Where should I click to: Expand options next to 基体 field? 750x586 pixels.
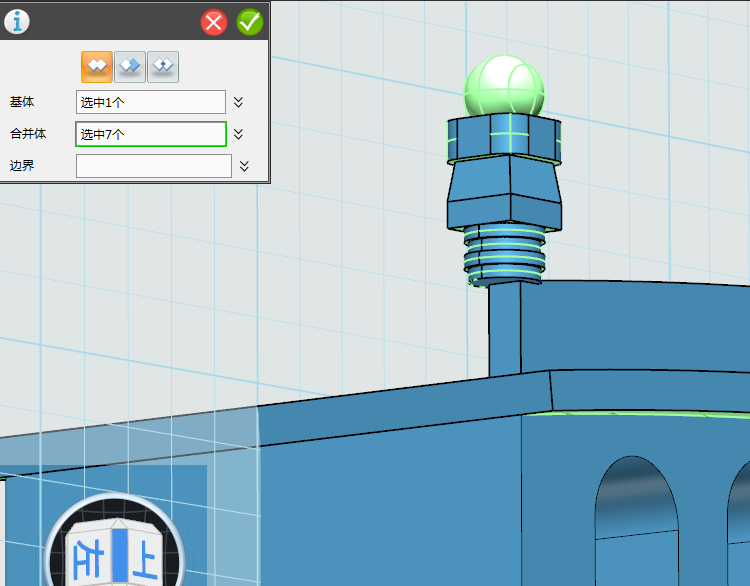[x=239, y=102]
